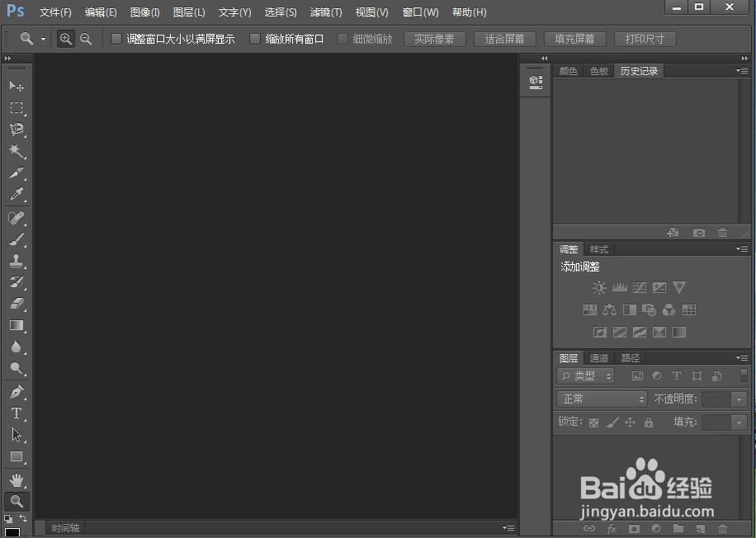Select the Magic Wand tool
Image resolution: width=756 pixels, height=538 pixels.
pyautogui.click(x=17, y=151)
